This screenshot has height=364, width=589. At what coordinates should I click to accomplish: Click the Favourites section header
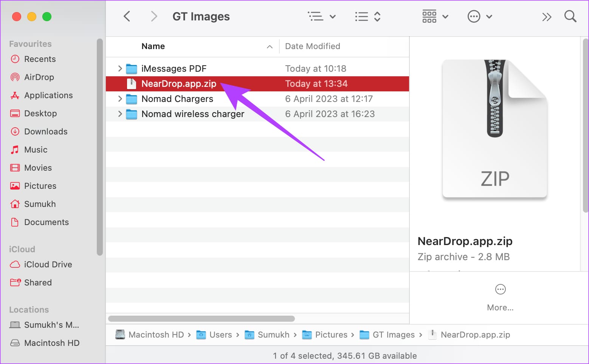30,44
